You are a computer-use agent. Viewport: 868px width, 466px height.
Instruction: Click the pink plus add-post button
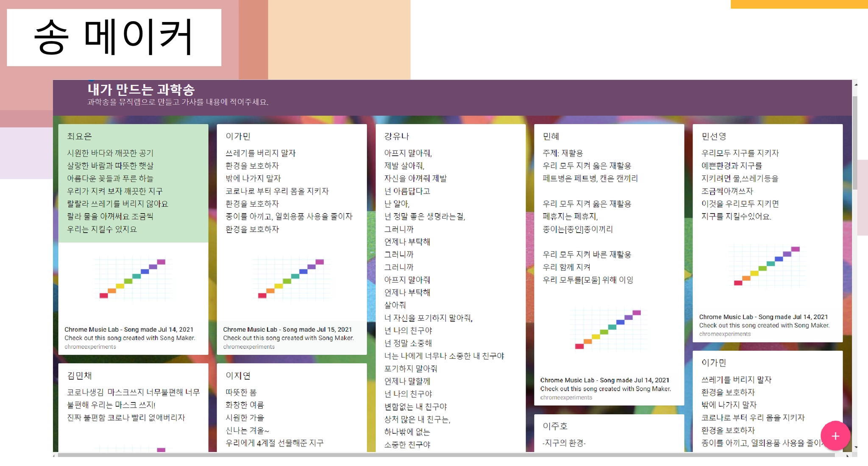[835, 435]
